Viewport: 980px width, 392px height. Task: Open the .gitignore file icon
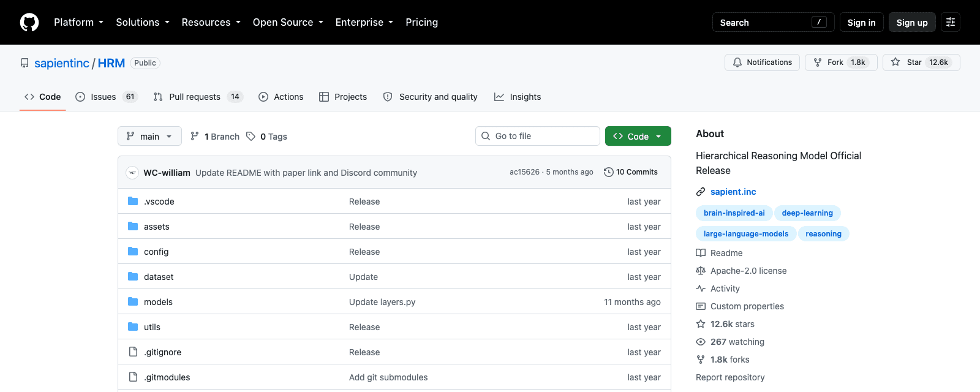(x=133, y=352)
